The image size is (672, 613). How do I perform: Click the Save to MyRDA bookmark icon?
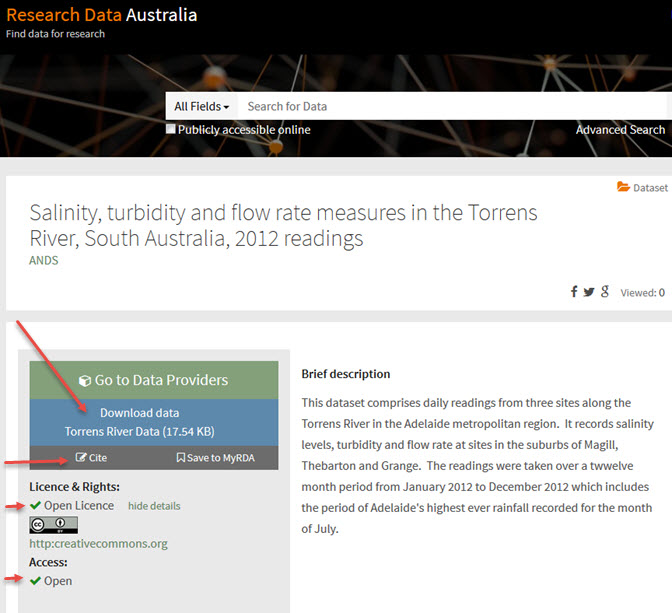pos(181,458)
